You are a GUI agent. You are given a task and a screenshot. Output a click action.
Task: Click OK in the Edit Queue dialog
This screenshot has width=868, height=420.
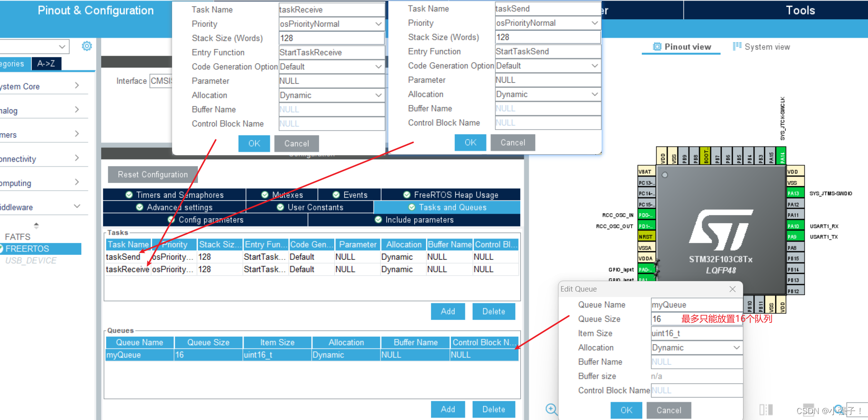coord(626,410)
